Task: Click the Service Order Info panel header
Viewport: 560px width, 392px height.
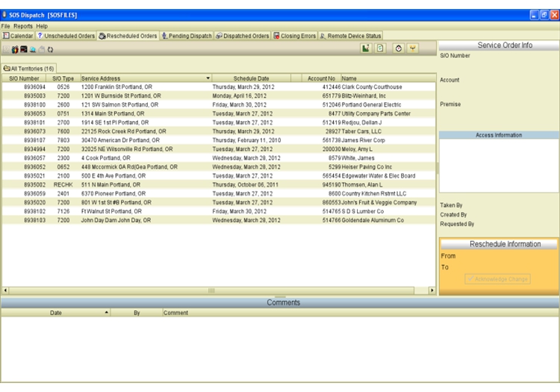Action: [x=499, y=46]
